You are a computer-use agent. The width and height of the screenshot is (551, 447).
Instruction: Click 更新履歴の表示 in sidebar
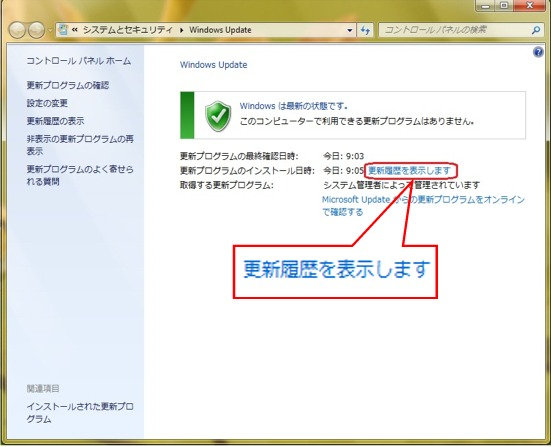pyautogui.click(x=56, y=121)
